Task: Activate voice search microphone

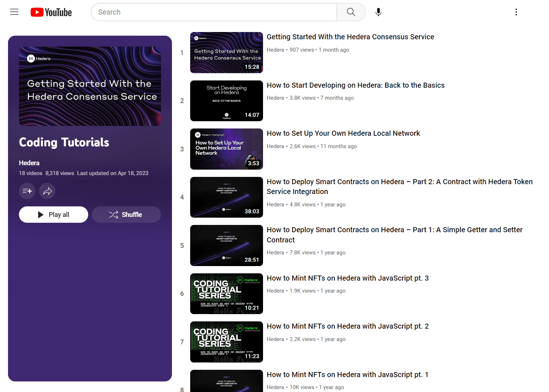Action: coord(379,12)
